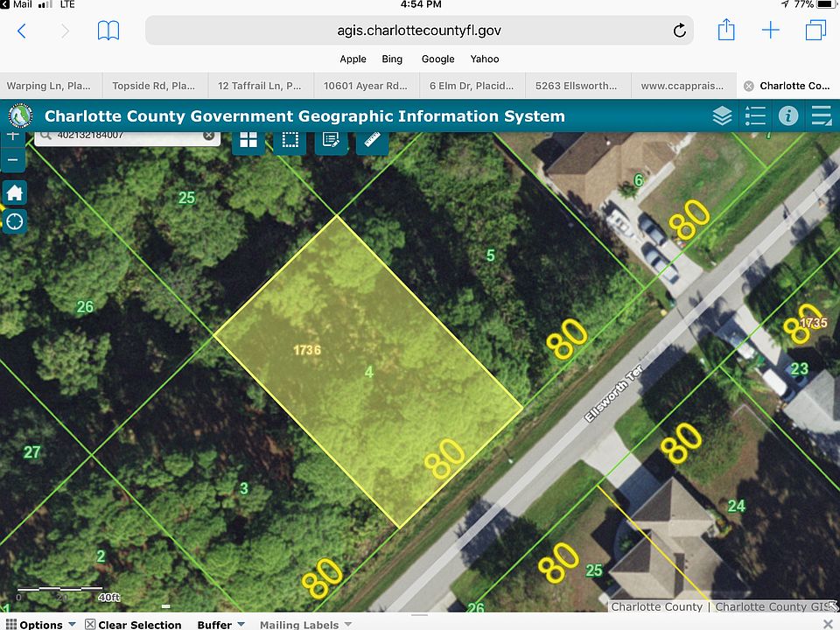Image resolution: width=840 pixels, height=630 pixels.
Task: Open the draw notes edit tool
Action: pos(331,141)
